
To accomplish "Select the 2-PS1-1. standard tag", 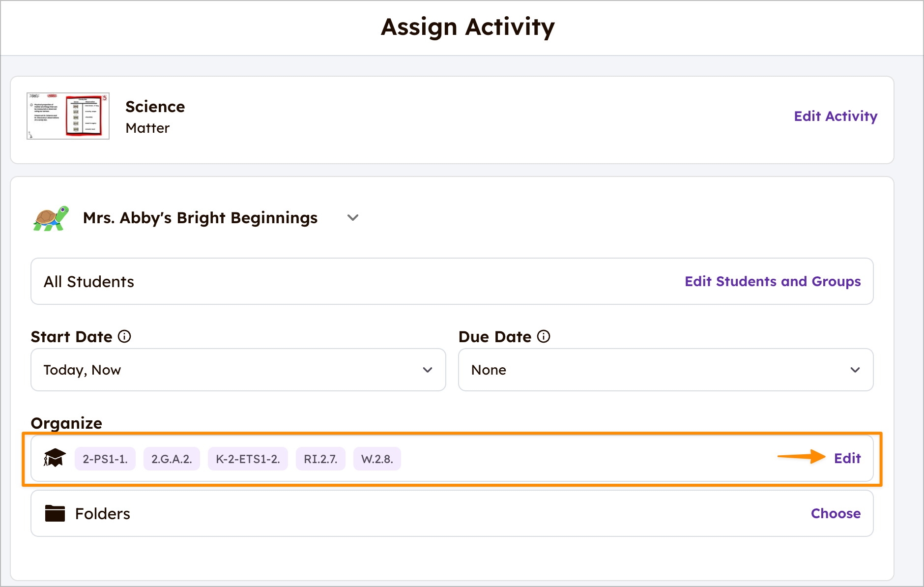I will click(x=105, y=459).
